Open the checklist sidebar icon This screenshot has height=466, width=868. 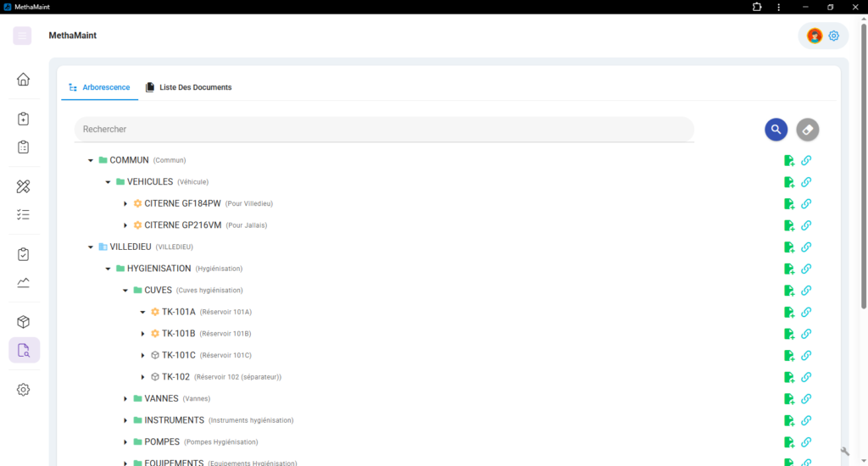23,214
